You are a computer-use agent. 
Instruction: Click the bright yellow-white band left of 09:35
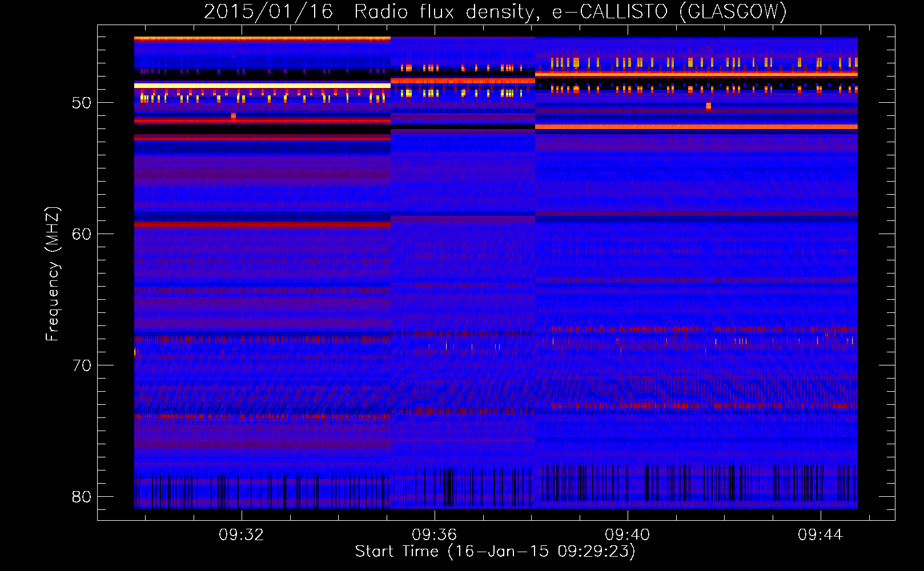(x=262, y=85)
